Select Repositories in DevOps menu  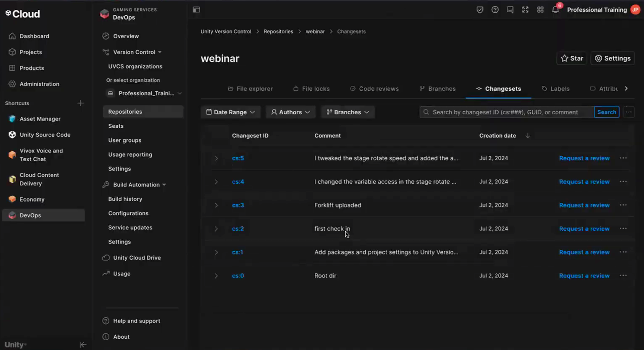(x=143, y=112)
